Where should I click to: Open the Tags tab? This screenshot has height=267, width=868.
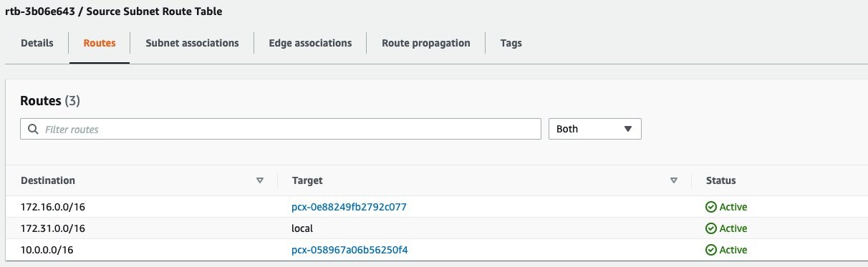pyautogui.click(x=511, y=43)
